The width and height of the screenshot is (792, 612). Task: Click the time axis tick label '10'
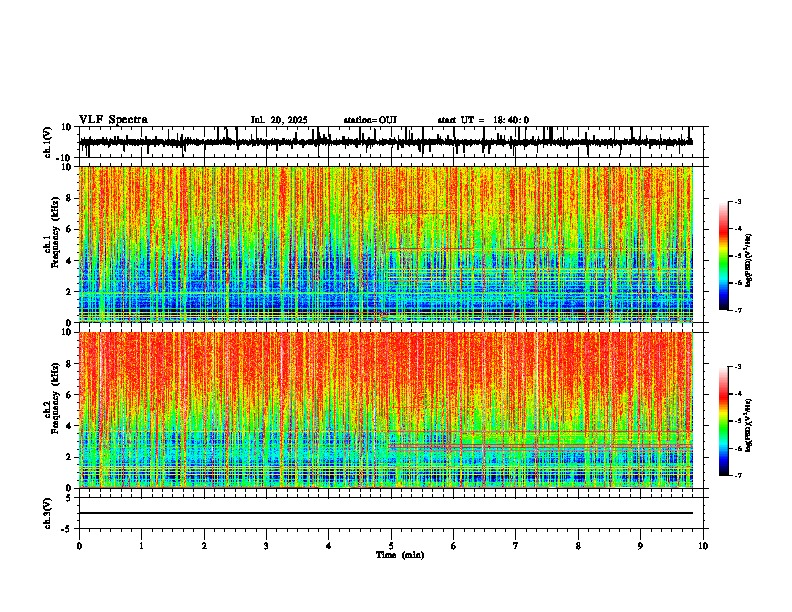tap(703, 546)
